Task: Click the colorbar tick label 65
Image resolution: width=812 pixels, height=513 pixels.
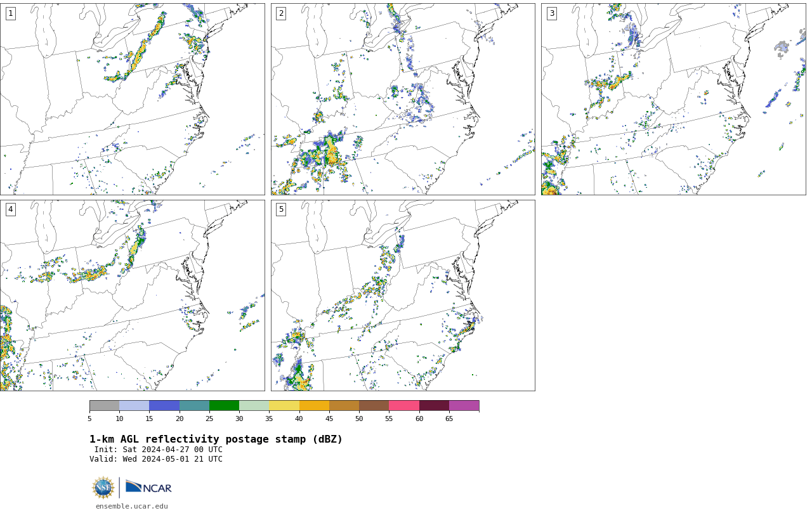Action: click(x=449, y=419)
